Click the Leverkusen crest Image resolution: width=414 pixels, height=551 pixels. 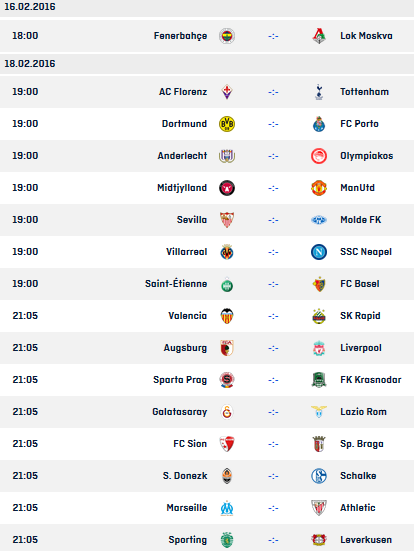pyautogui.click(x=319, y=540)
